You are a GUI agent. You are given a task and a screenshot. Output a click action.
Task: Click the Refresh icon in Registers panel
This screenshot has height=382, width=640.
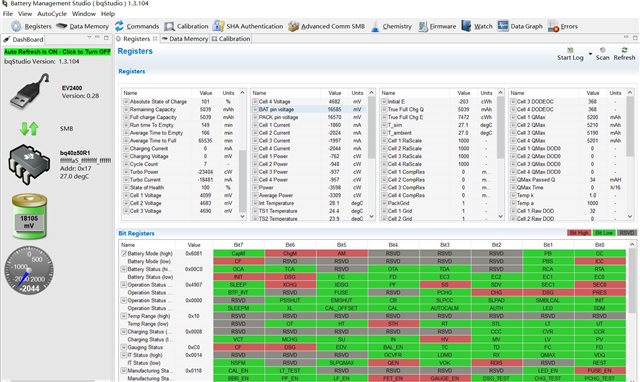pyautogui.click(x=624, y=50)
